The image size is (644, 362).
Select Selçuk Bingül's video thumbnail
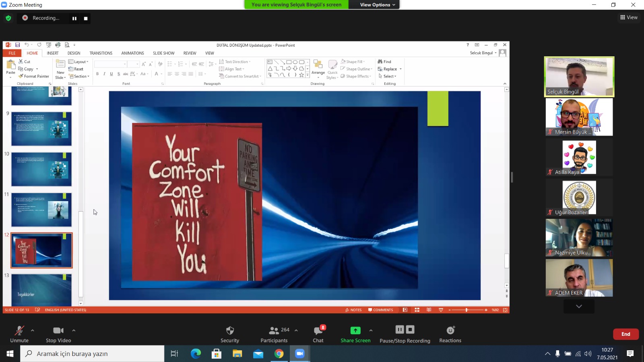[579, 77]
